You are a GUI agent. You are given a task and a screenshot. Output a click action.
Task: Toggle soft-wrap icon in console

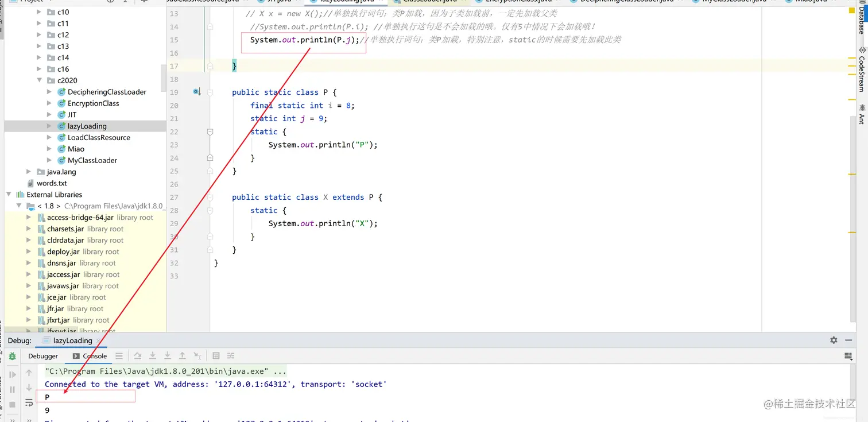29,403
